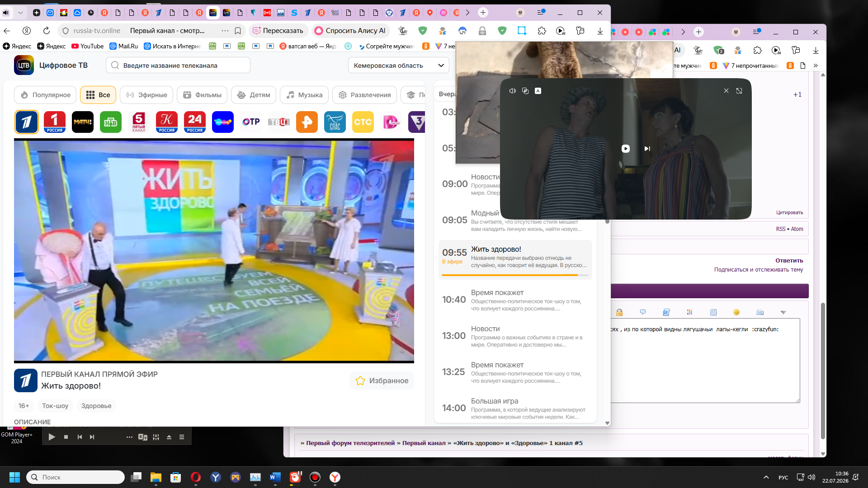Select the Match TV channel icon

83,122
